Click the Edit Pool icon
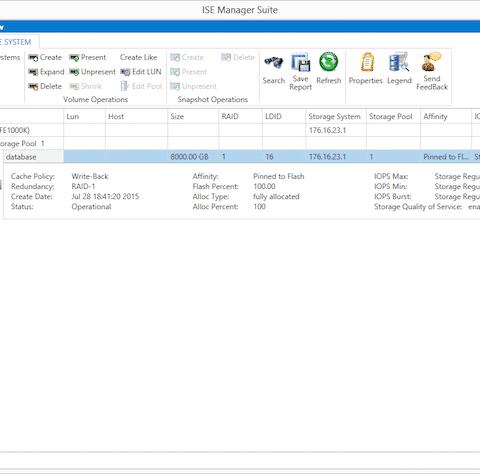This screenshot has height=474, width=480. [x=125, y=86]
